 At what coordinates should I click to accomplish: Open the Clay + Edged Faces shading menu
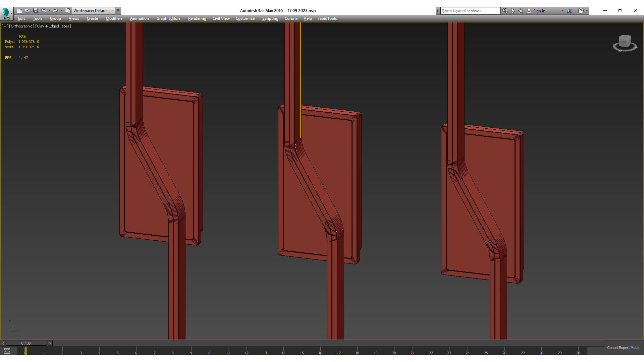pyautogui.click(x=53, y=26)
